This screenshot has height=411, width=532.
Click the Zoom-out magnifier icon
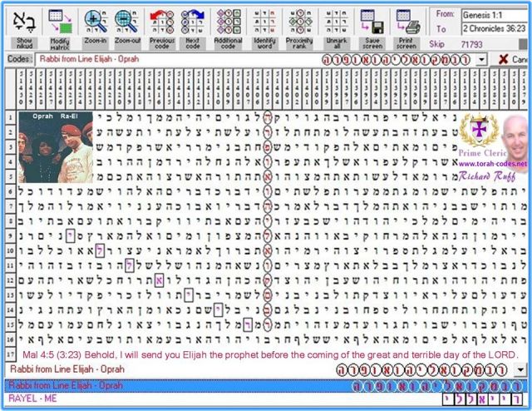(x=126, y=22)
